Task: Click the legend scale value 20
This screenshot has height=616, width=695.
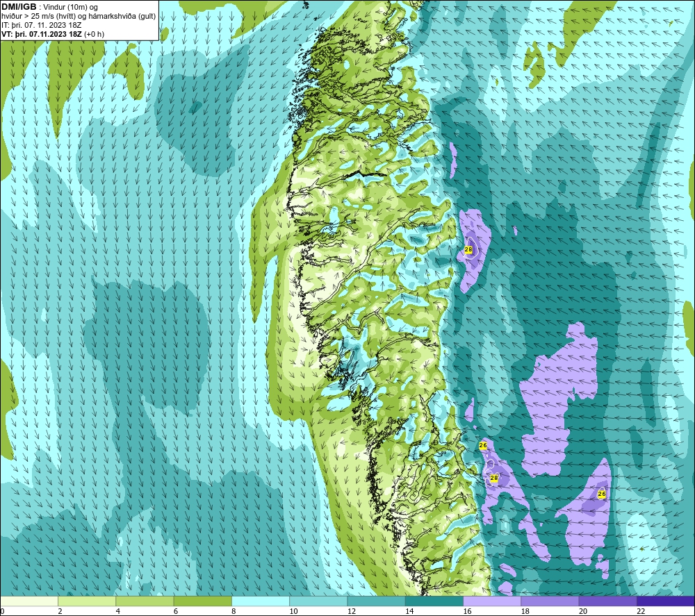Action: click(x=583, y=611)
